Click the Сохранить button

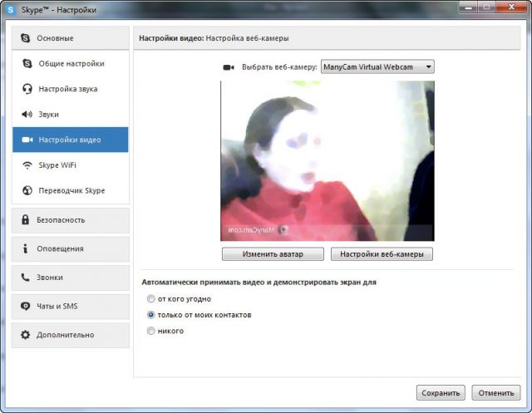pos(441,393)
